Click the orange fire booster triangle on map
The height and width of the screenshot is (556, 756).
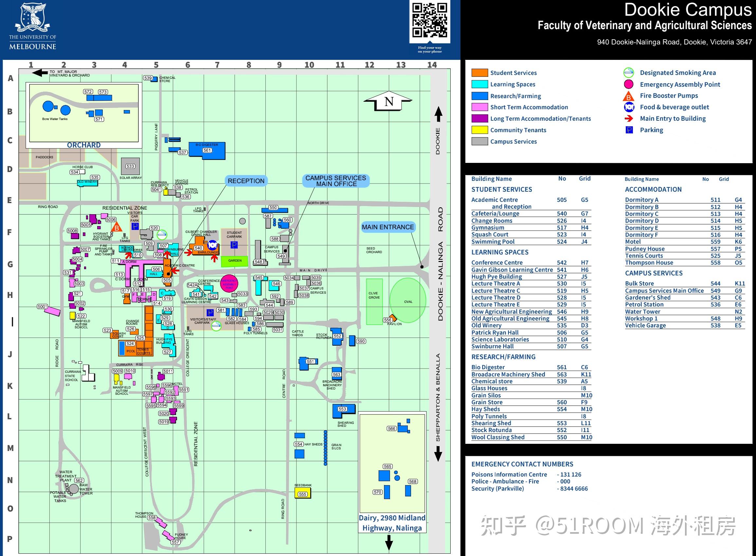(x=117, y=227)
